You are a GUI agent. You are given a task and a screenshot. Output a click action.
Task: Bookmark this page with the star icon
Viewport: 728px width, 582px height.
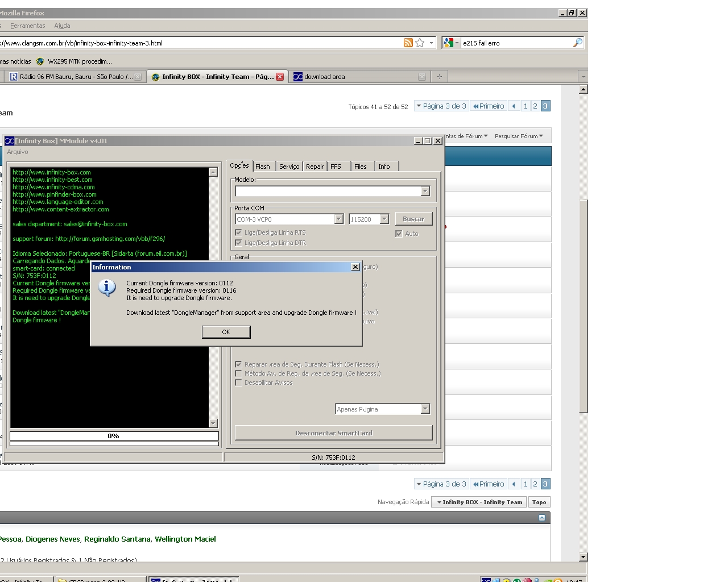click(420, 43)
